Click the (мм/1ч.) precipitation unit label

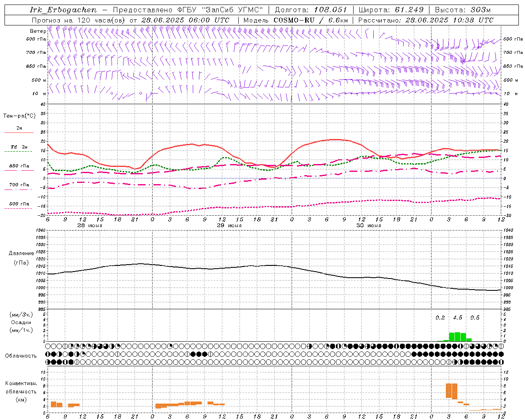[21, 331]
